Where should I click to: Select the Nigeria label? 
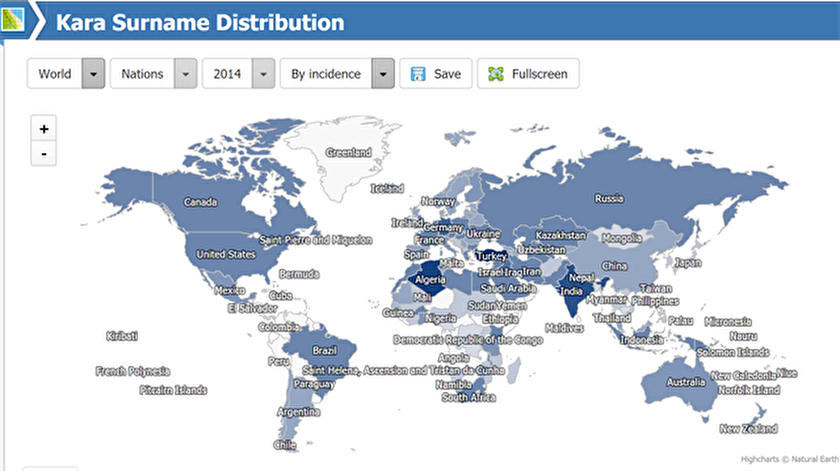(x=440, y=319)
